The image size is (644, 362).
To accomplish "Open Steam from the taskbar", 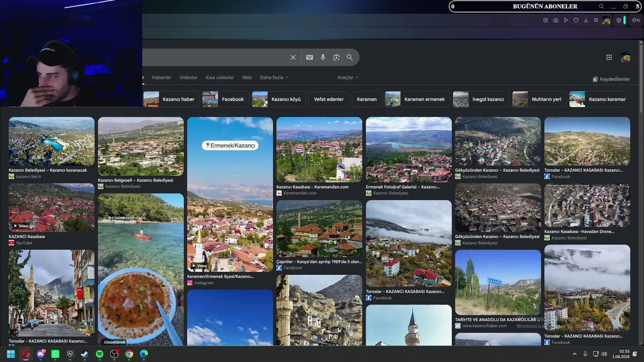I will pyautogui.click(x=85, y=354).
